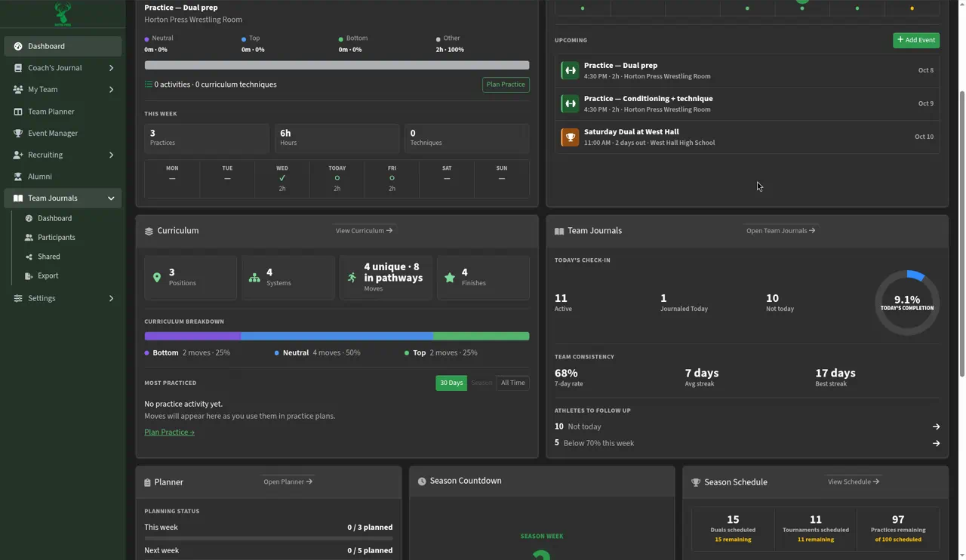
Task: Select the Season filter in Most Practiced
Action: (x=481, y=383)
